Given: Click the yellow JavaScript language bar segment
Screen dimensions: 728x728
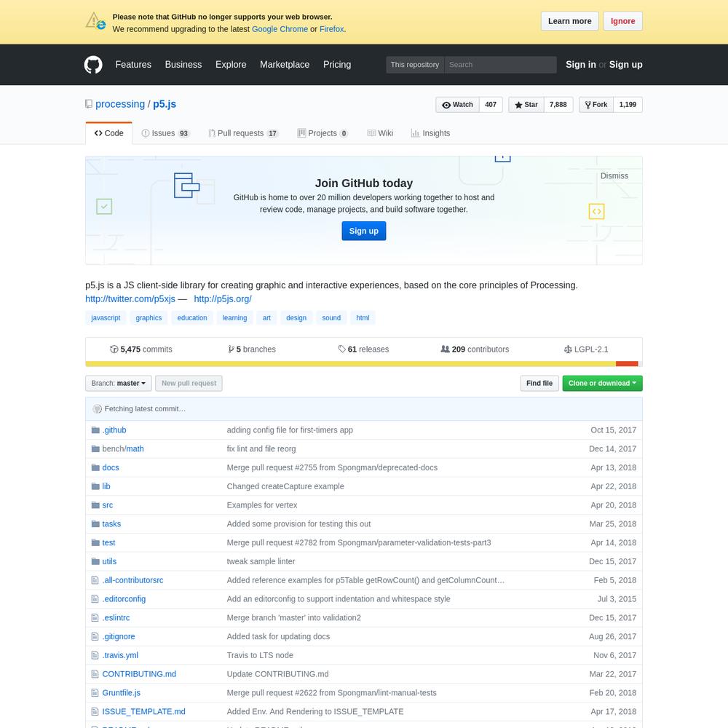Looking at the screenshot, I should [x=351, y=364].
